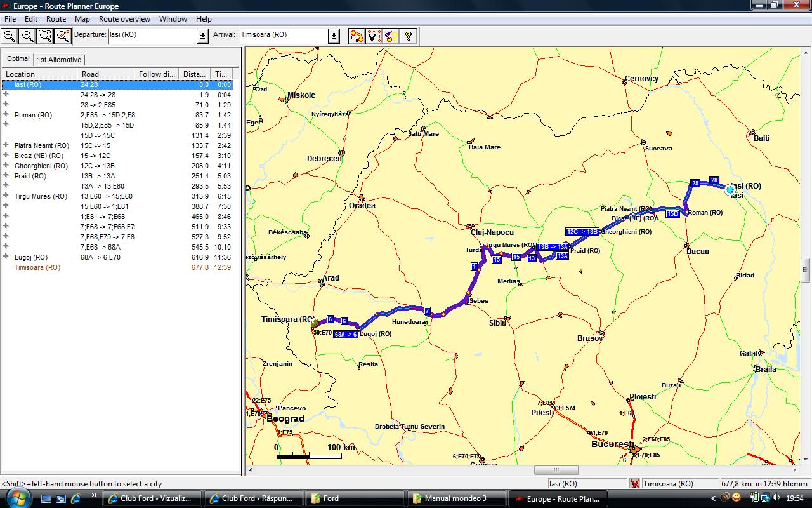Open the Route menu
Screen dimensions: 812x508
coord(56,19)
